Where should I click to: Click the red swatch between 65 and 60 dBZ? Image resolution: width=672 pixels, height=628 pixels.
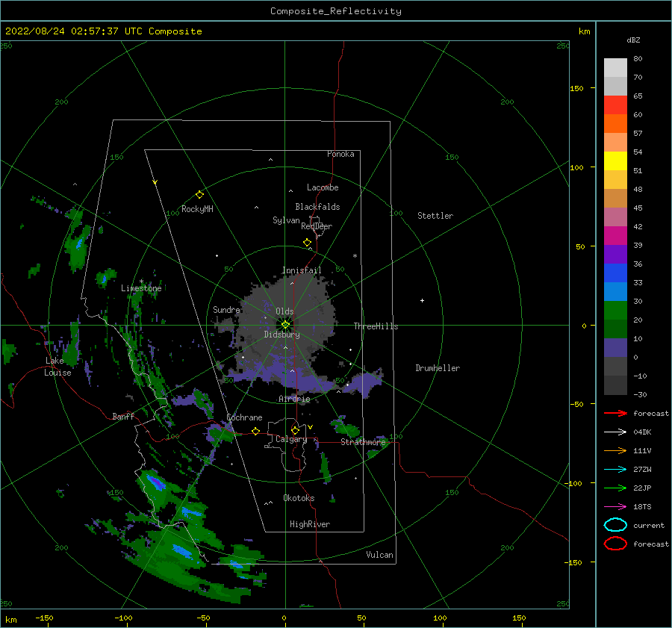615,105
